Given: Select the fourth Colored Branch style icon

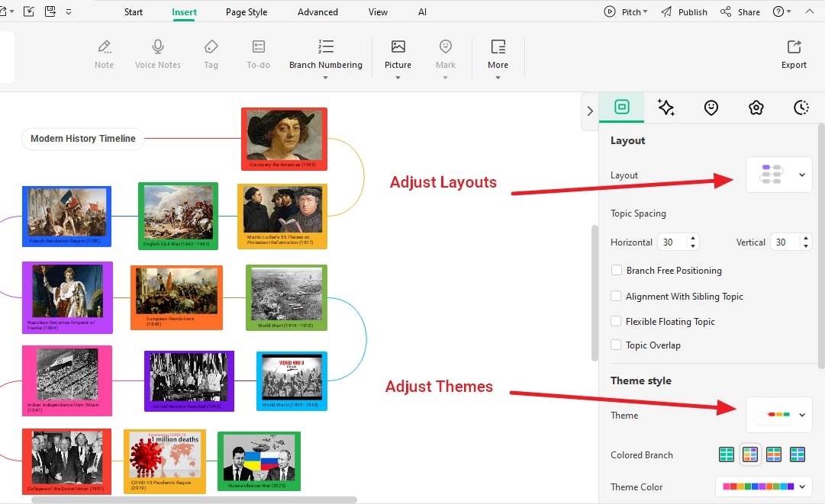Looking at the screenshot, I should point(797,454).
